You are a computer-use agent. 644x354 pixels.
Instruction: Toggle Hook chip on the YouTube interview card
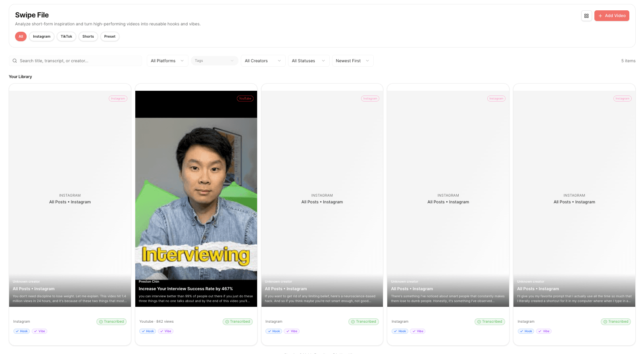[x=148, y=331]
